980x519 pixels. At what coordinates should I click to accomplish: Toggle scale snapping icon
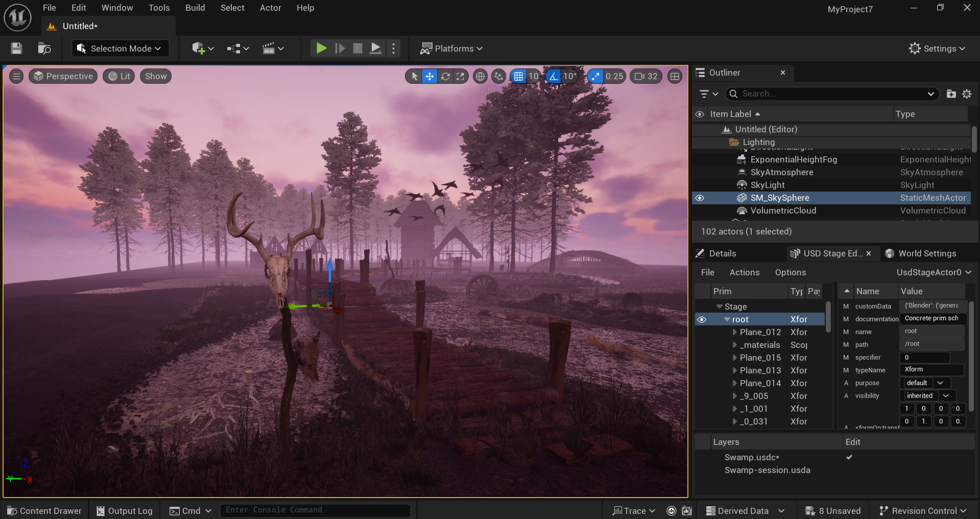point(595,76)
